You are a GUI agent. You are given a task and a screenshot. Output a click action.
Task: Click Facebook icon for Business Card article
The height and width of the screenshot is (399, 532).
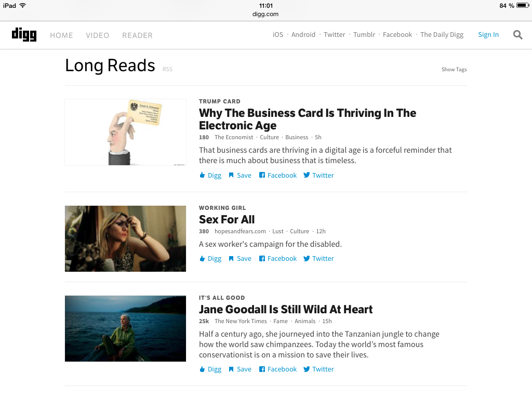(262, 175)
